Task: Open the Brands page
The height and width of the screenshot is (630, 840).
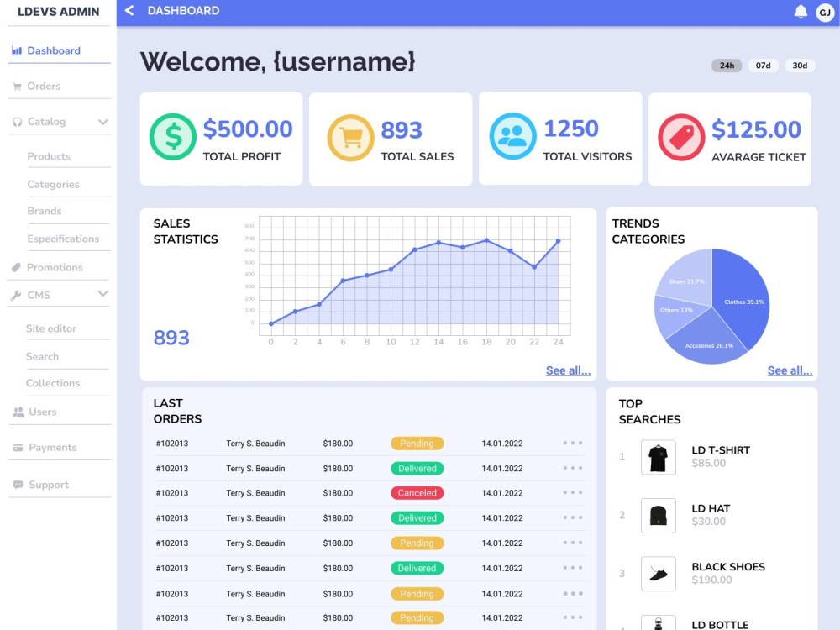Action: 45,211
